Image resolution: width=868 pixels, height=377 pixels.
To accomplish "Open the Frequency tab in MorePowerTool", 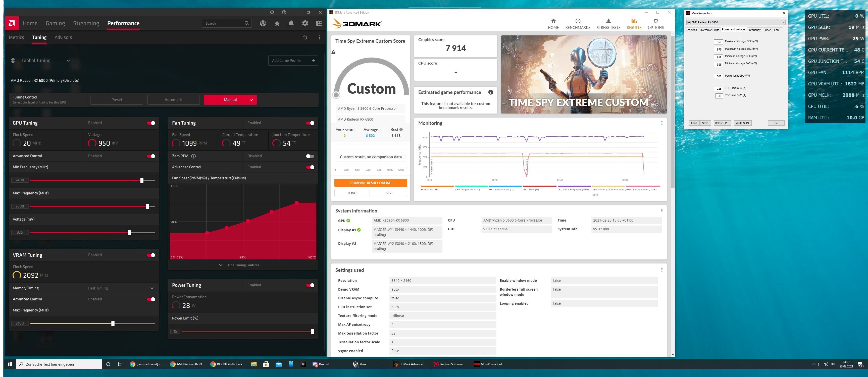I will point(754,30).
